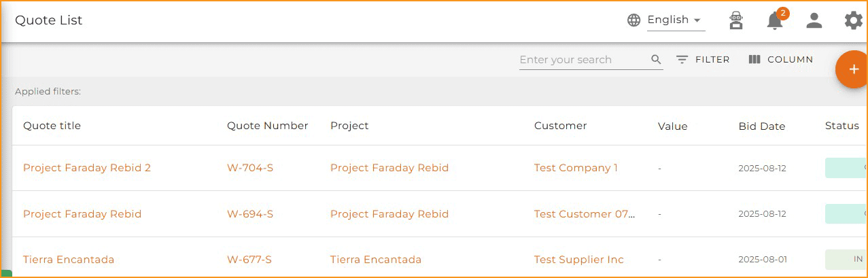
Task: Sort by the Customer column header
Action: click(560, 126)
